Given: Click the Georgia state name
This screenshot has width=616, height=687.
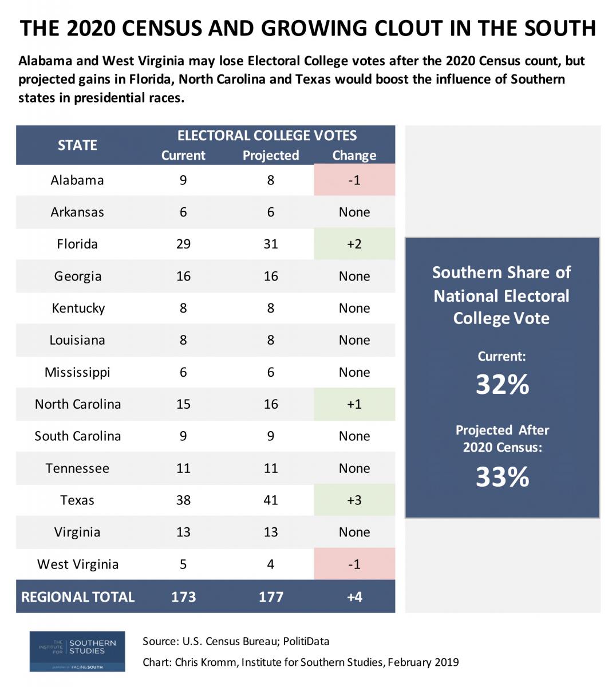Looking at the screenshot, I should 78,277.
